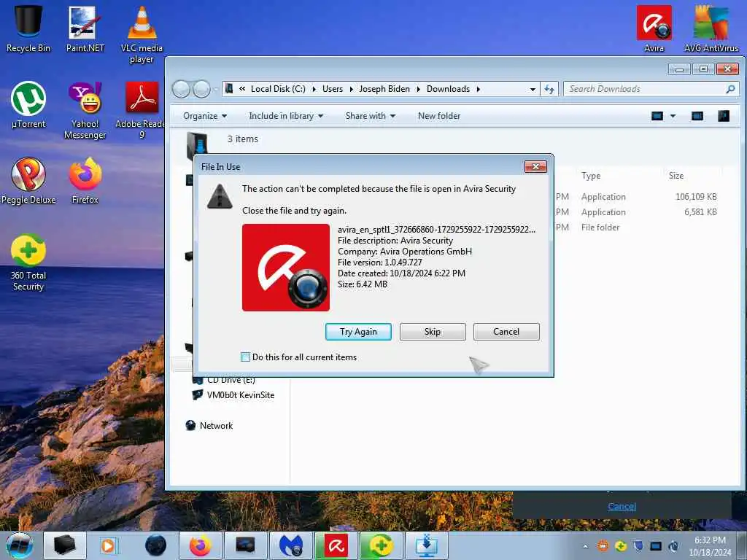747x560 pixels.
Task: Open Malwarebytes in the taskbar
Action: point(291,545)
